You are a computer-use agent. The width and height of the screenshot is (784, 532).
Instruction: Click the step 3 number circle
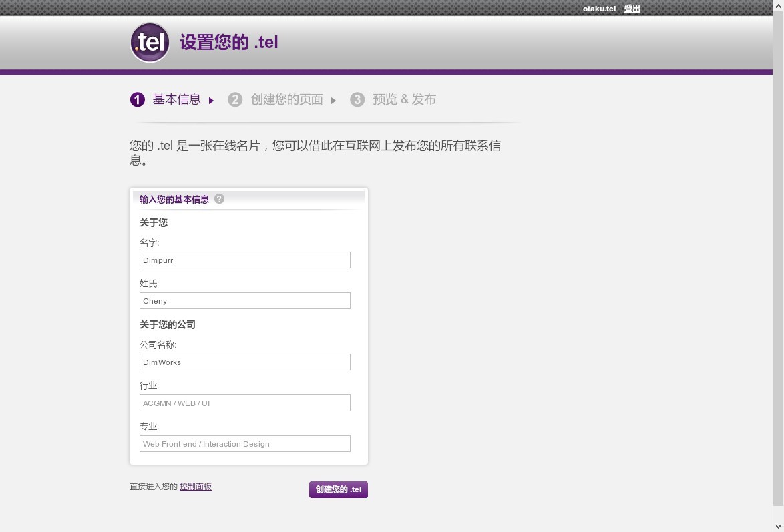pyautogui.click(x=357, y=100)
